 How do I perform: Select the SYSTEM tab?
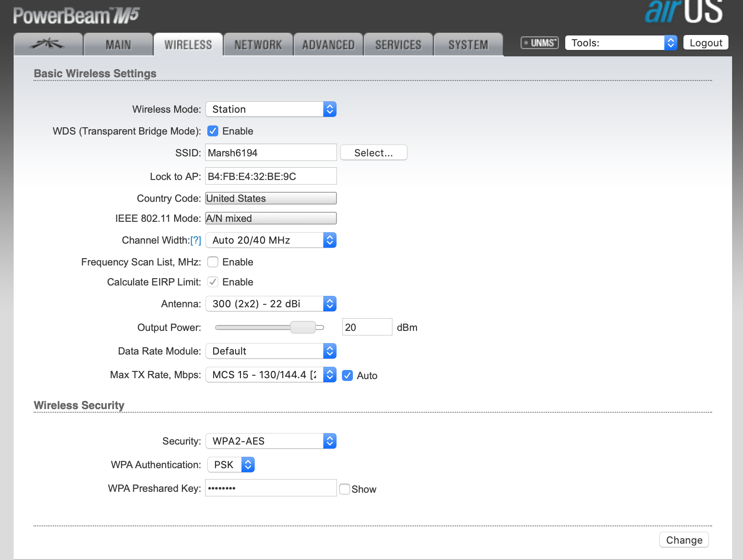coord(468,45)
